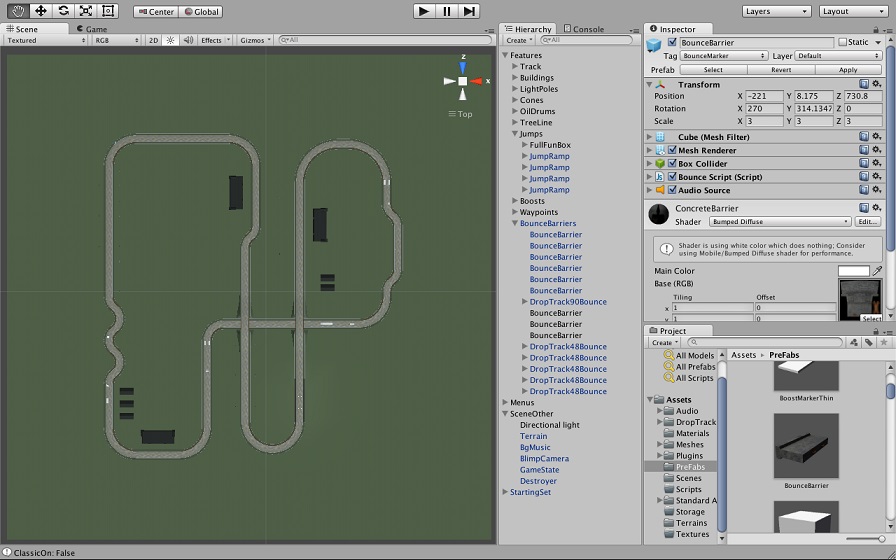
Task: Toggle Bounce Script enabled checkbox
Action: click(672, 177)
